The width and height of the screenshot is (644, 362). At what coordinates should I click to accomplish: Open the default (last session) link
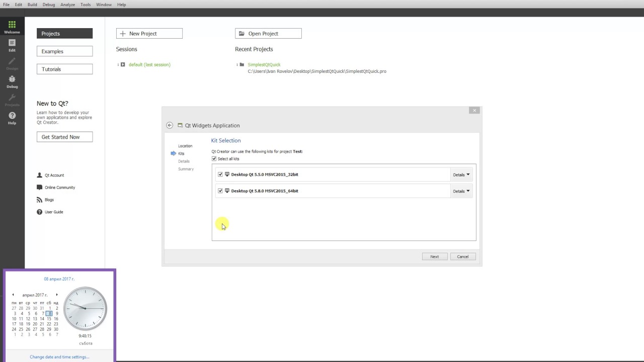coord(149,64)
